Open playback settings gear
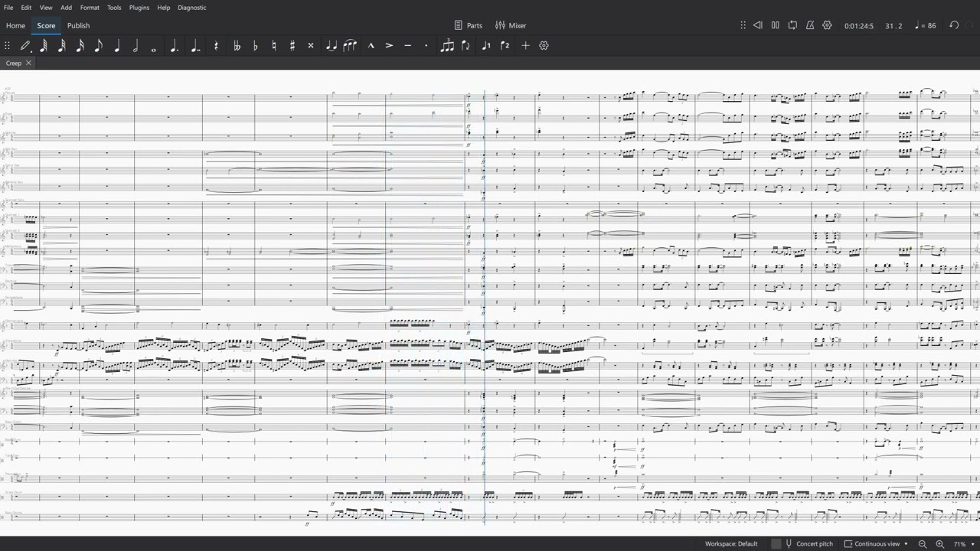Screen dimensions: 980x551 click(x=827, y=25)
